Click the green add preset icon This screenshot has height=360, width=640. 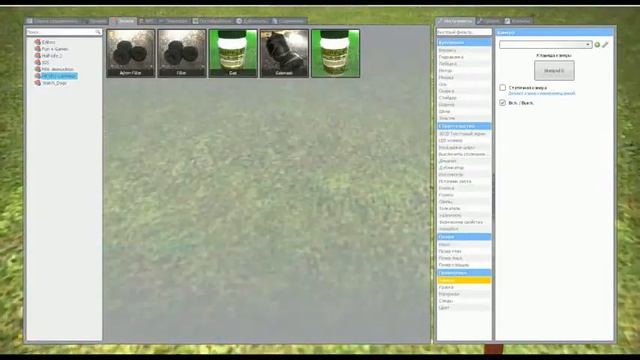pyautogui.click(x=597, y=44)
